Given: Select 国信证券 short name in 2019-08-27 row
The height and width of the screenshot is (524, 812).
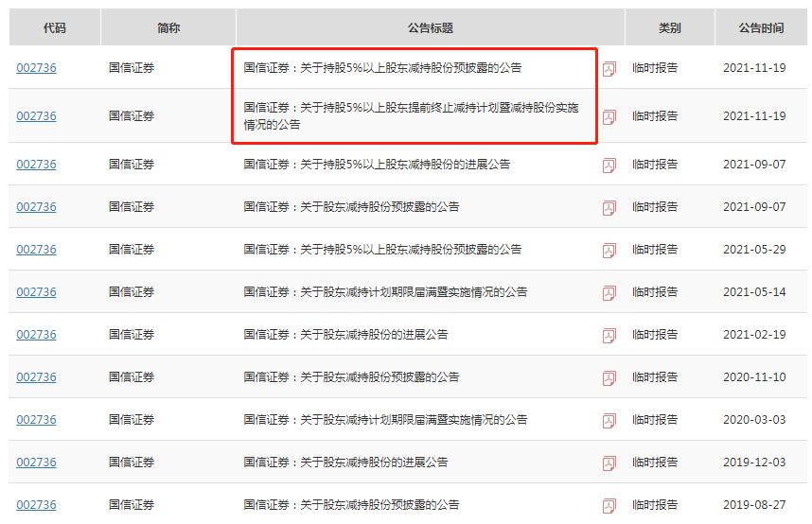Looking at the screenshot, I should 132,504.
